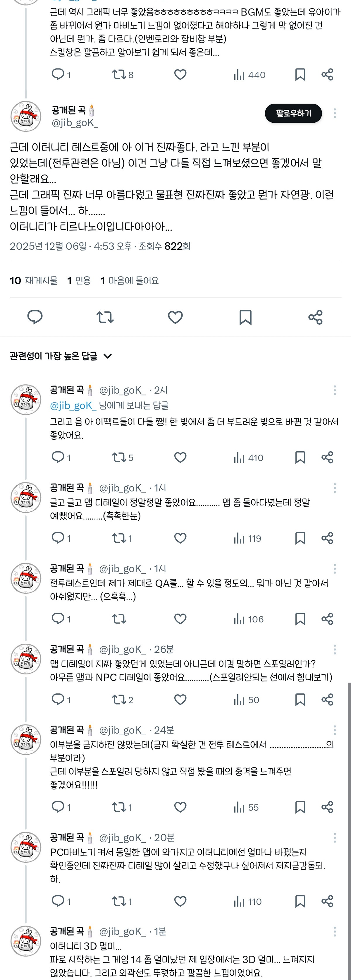
Task: Share the main post via the share icon
Action: 315,317
